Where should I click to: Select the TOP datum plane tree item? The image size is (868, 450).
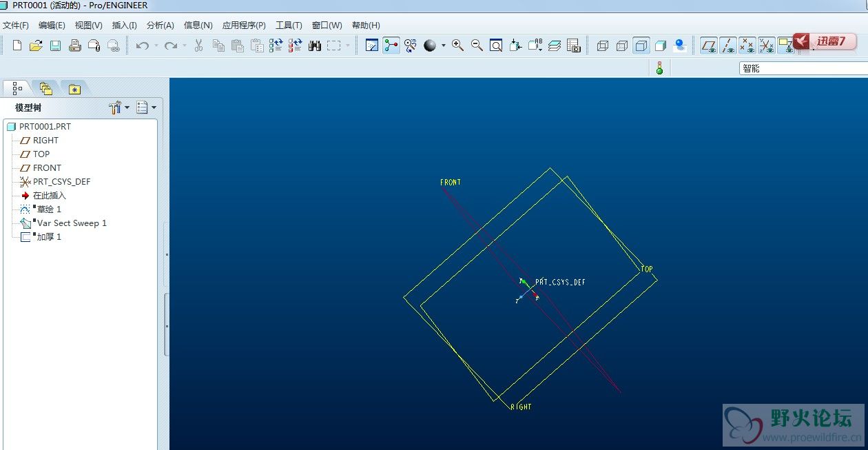(x=35, y=154)
